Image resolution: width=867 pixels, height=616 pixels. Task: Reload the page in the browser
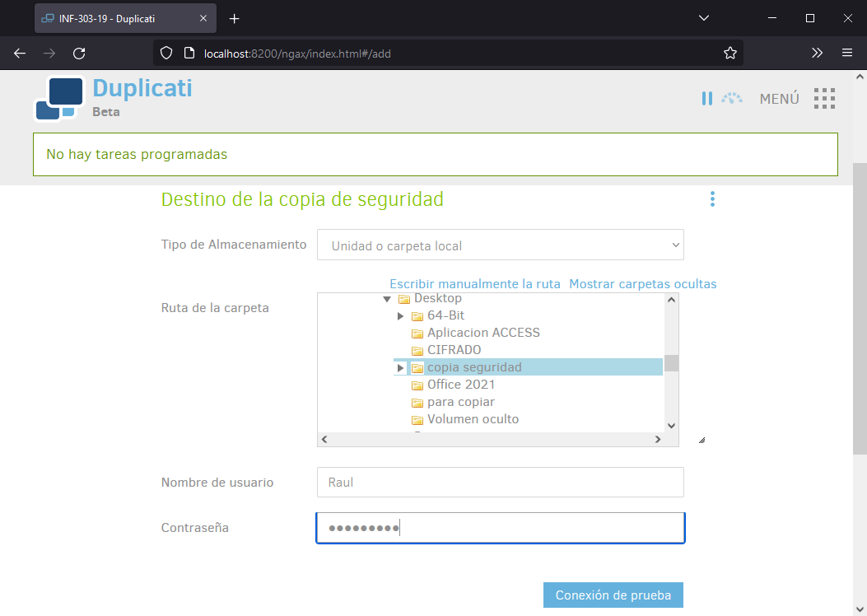[79, 54]
